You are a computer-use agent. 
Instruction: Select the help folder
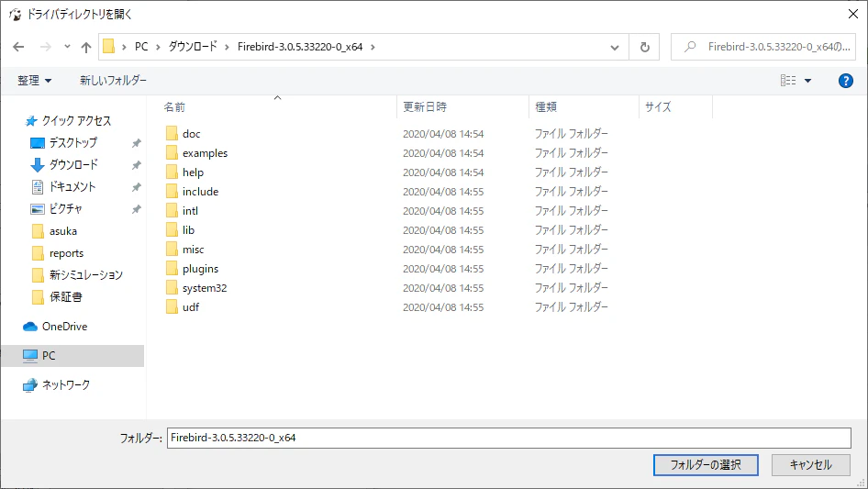[x=194, y=172]
